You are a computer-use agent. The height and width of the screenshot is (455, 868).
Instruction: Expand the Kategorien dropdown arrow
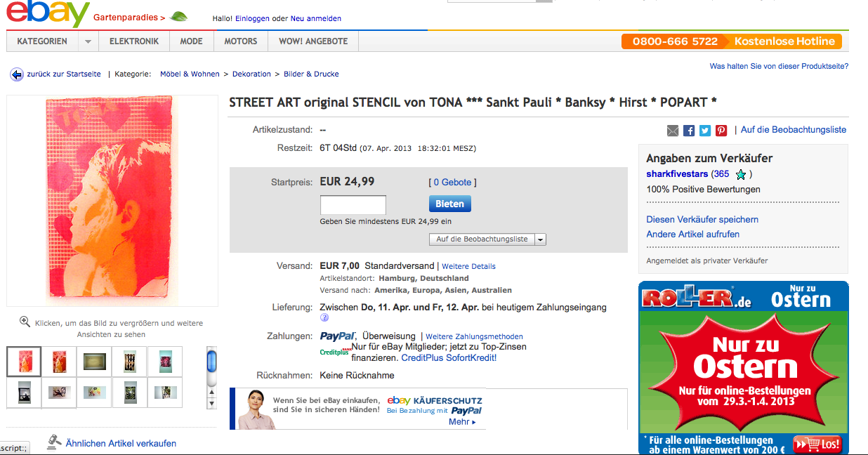(88, 41)
